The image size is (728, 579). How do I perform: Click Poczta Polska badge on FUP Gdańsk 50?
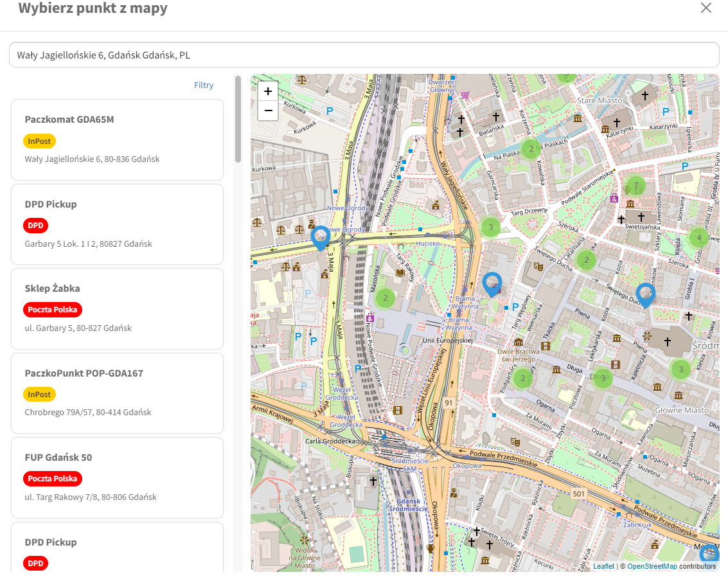click(53, 479)
